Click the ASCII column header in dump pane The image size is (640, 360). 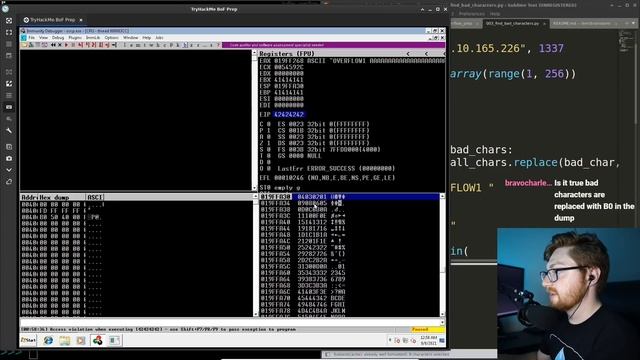click(96, 197)
